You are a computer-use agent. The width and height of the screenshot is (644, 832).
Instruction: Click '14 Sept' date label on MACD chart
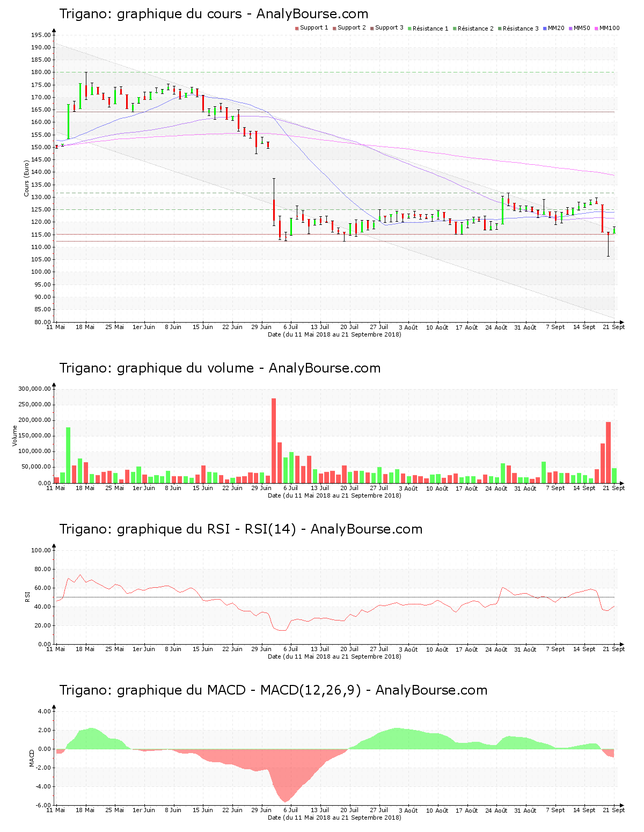point(584,810)
